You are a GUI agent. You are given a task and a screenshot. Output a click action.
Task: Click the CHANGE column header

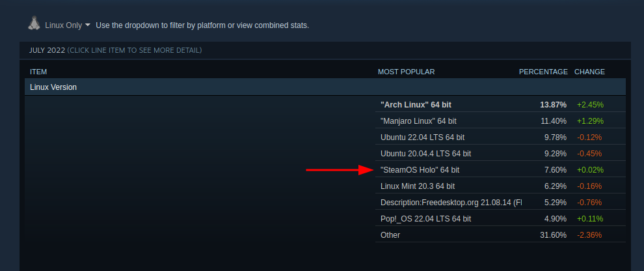point(589,72)
